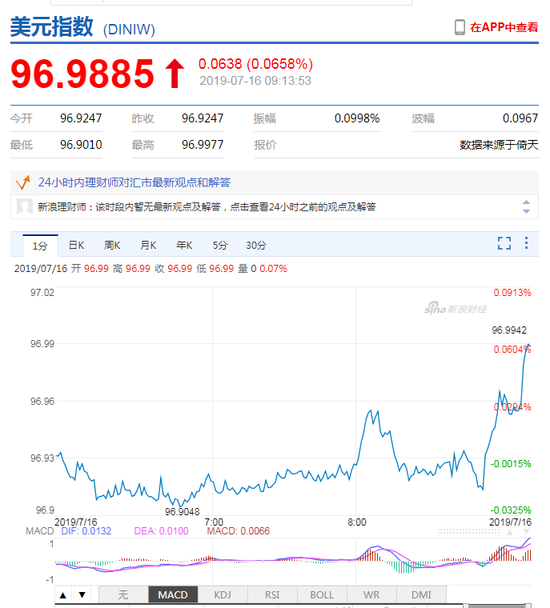This screenshot has width=550, height=608.
Task: Click the 最高 value 96.9977
Action: 202,145
